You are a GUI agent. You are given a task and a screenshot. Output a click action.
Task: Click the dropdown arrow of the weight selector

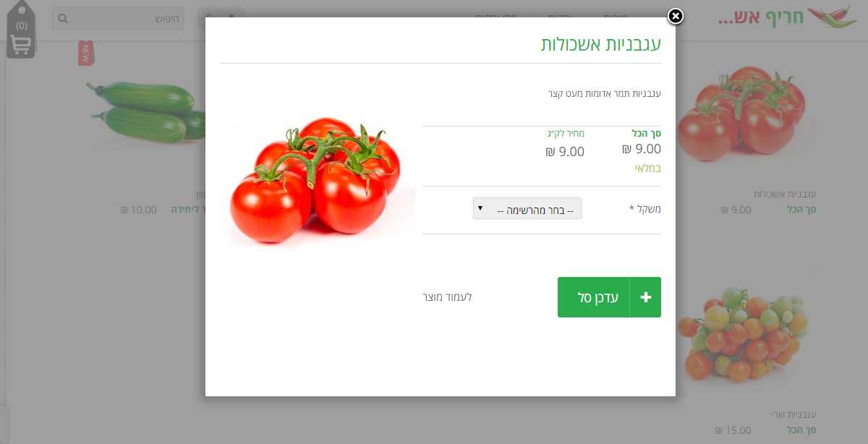(480, 208)
